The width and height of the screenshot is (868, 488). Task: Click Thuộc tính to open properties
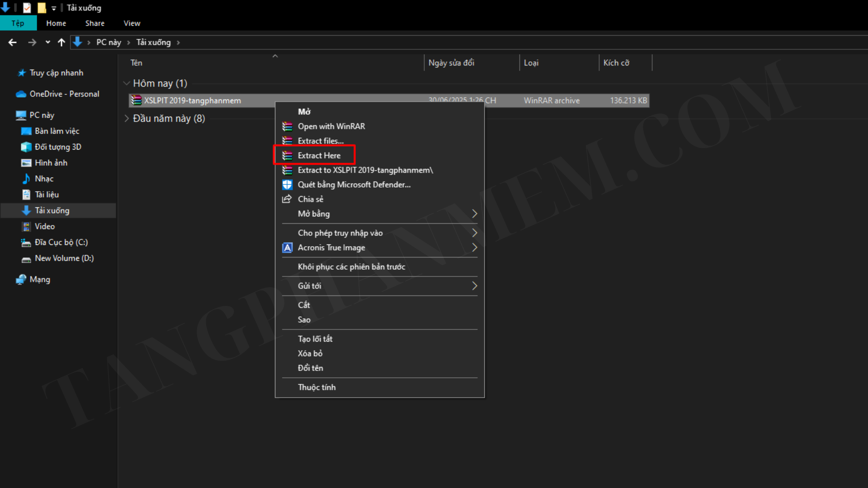point(316,387)
